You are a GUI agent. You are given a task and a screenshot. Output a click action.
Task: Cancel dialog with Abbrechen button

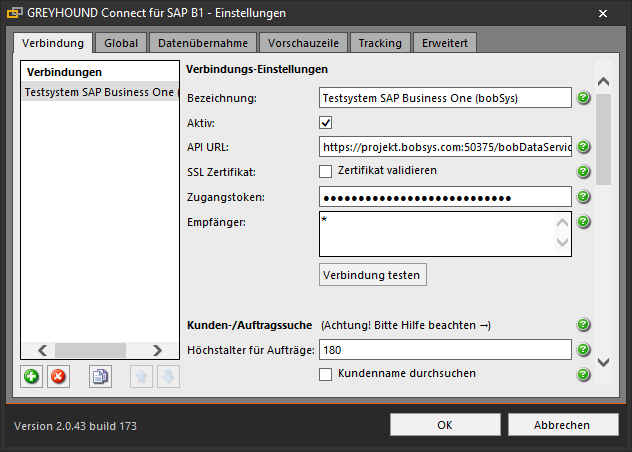click(563, 425)
